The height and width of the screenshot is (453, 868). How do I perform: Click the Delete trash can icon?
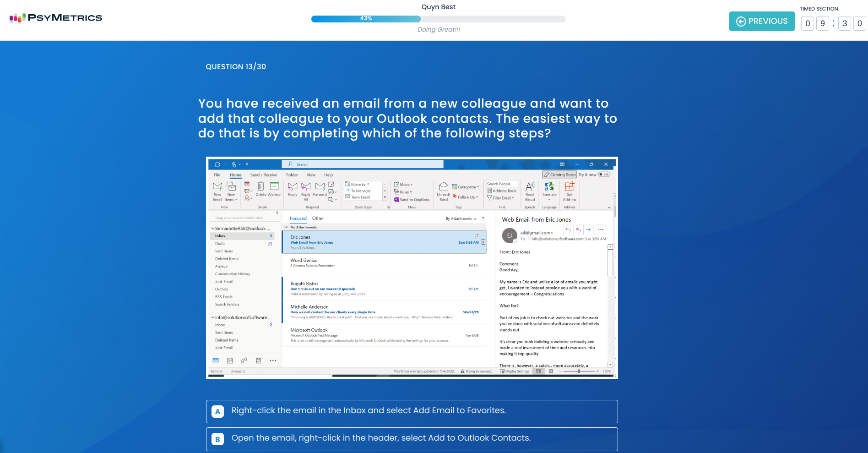260,187
